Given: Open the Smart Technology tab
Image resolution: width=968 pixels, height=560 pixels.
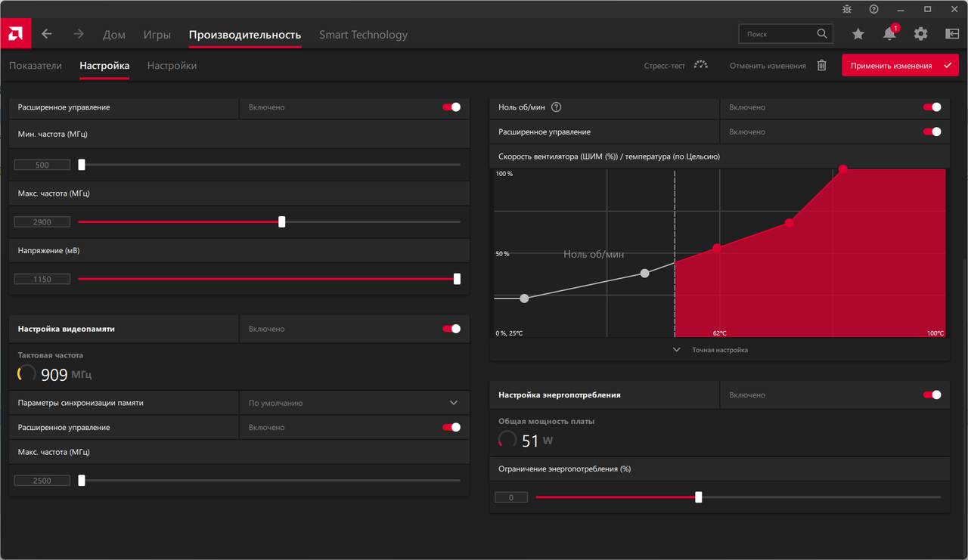Looking at the screenshot, I should 363,35.
